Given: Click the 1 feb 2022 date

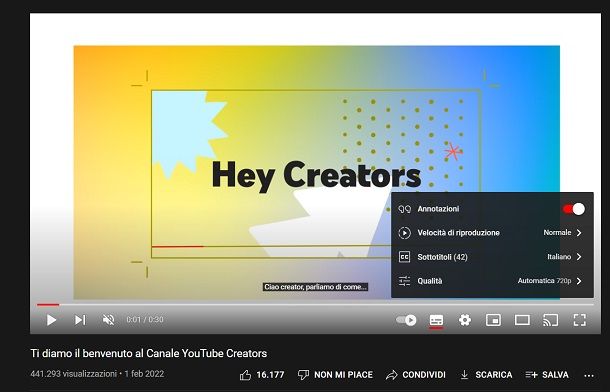Looking at the screenshot, I should tap(144, 374).
